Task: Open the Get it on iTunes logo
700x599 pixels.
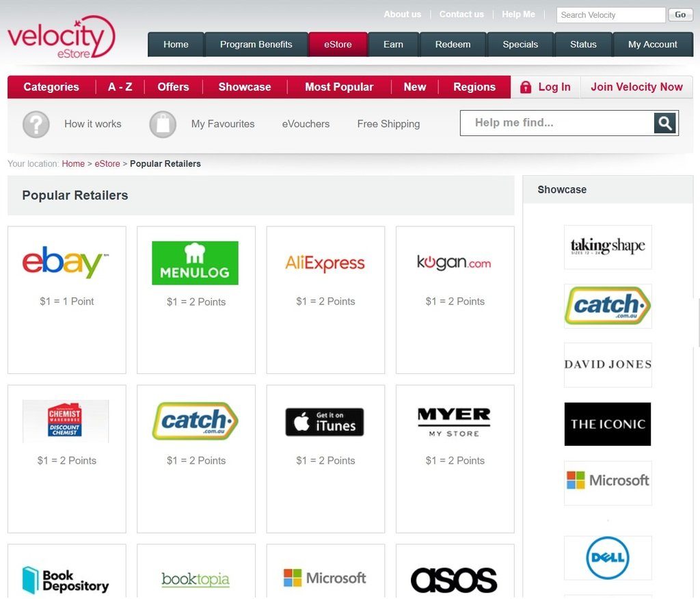Action: click(325, 422)
